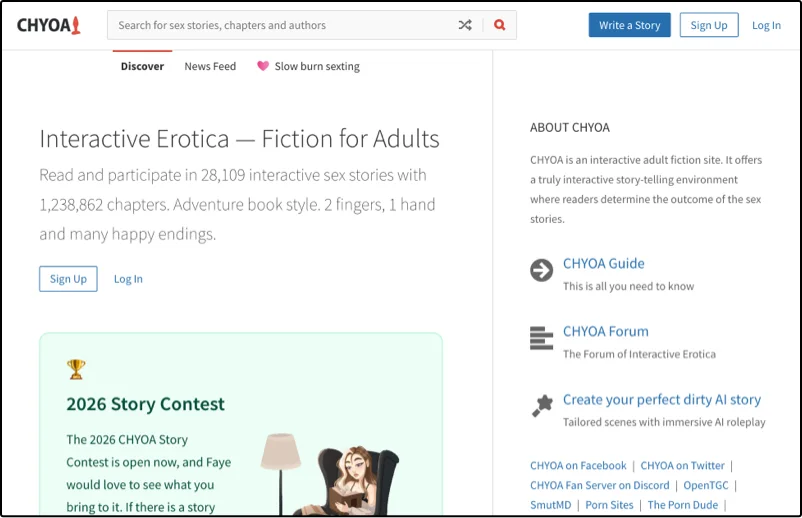Screen dimensions: 802x518
Task: Switch to the Discover tab
Action: tap(142, 66)
